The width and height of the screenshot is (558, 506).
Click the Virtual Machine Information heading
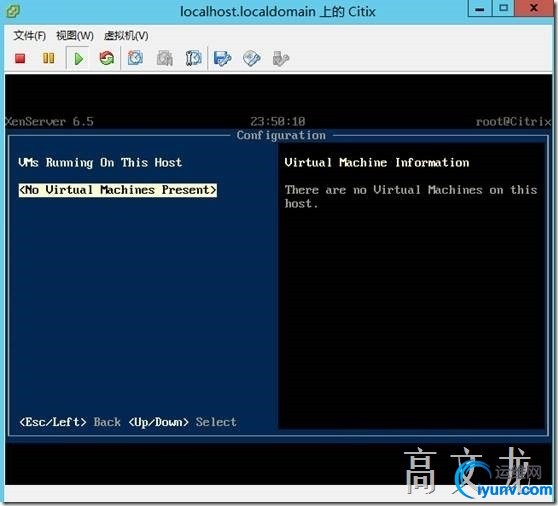(x=377, y=163)
